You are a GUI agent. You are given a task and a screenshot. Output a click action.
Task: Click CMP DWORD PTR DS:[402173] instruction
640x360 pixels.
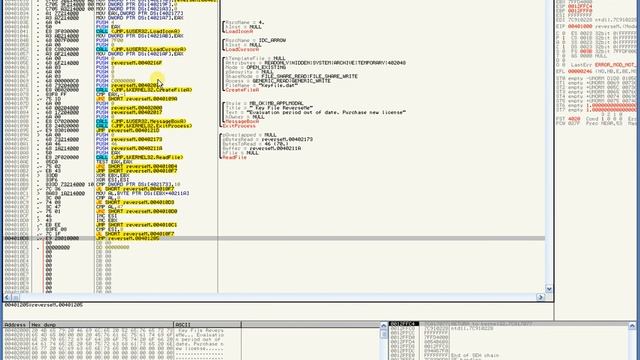(x=138, y=184)
